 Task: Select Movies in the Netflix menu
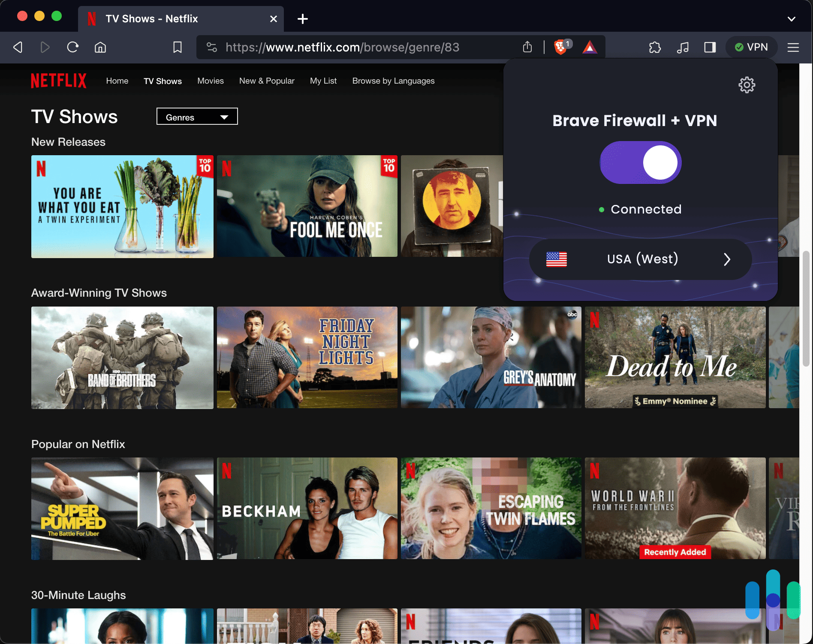[210, 81]
